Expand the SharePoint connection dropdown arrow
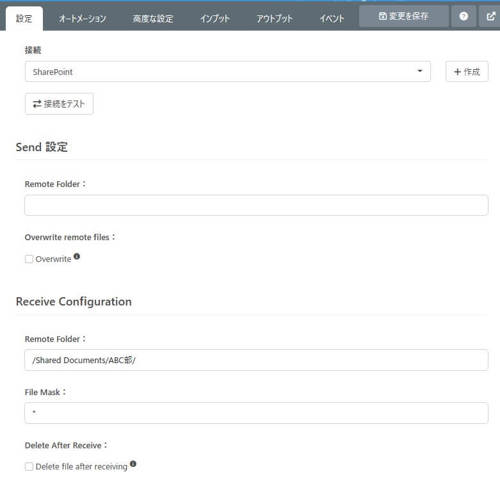Screen dimensions: 500x488 [x=420, y=71]
